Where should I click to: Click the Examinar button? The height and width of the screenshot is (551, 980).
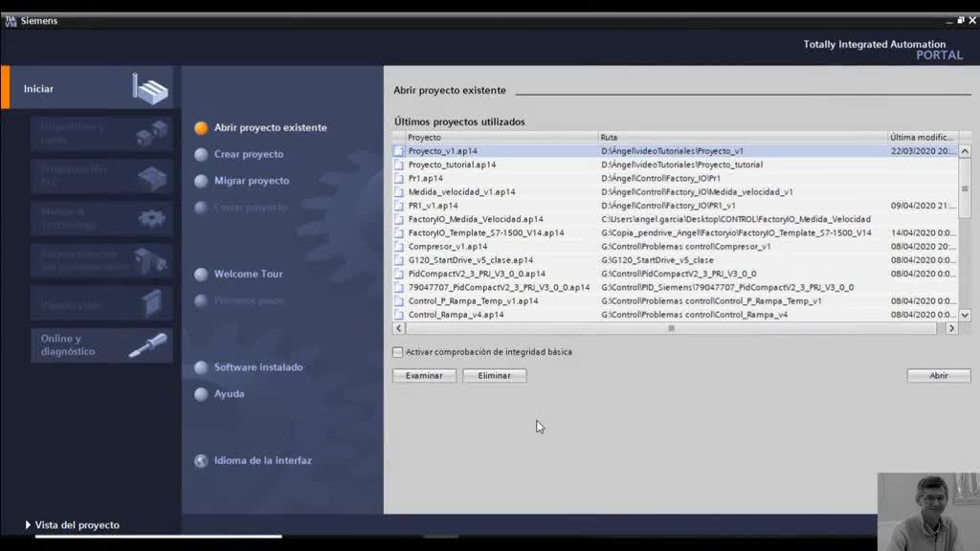click(x=424, y=375)
